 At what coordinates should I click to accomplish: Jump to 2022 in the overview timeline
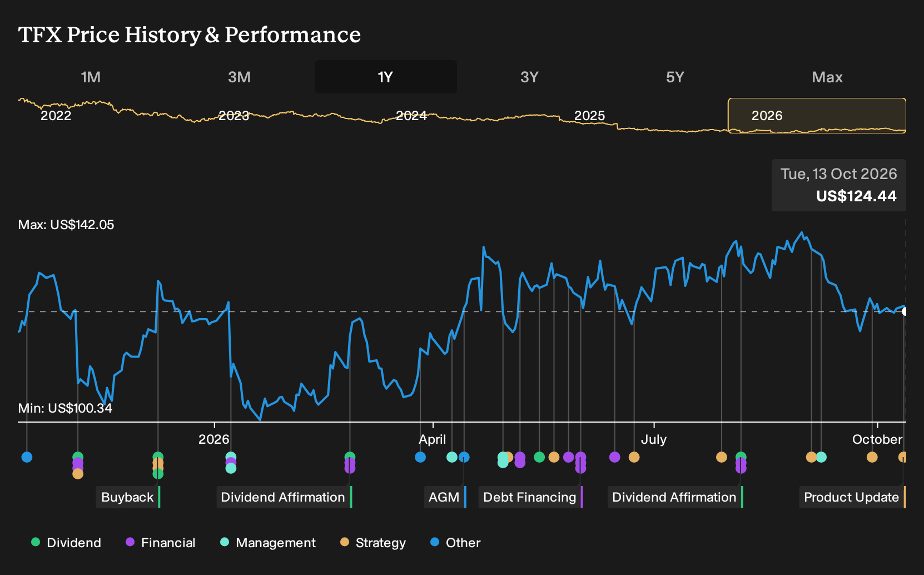[56, 116]
